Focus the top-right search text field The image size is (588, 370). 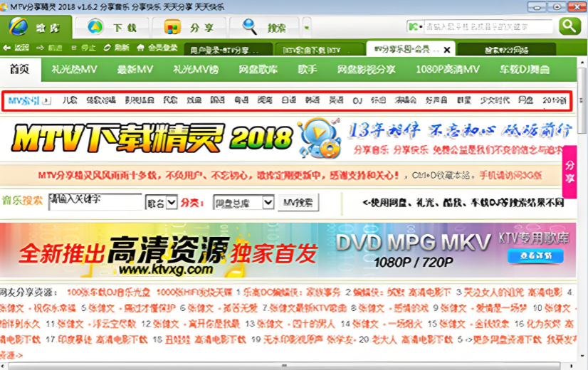click(x=488, y=26)
